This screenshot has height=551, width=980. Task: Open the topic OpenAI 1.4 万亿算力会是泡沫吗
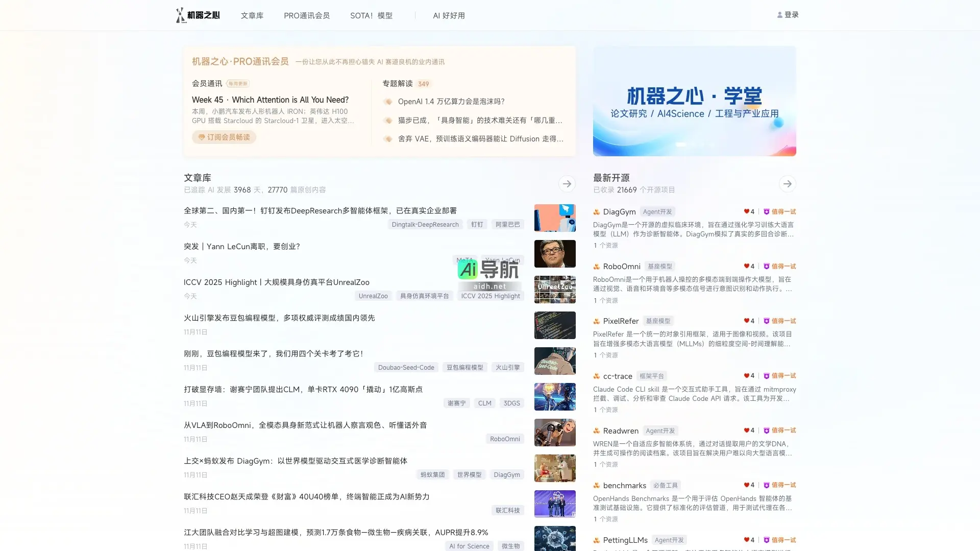[x=451, y=101]
